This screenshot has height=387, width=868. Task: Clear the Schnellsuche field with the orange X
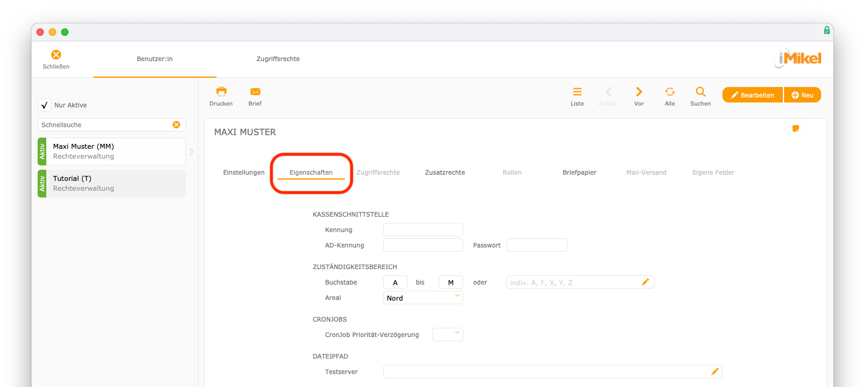click(x=176, y=125)
